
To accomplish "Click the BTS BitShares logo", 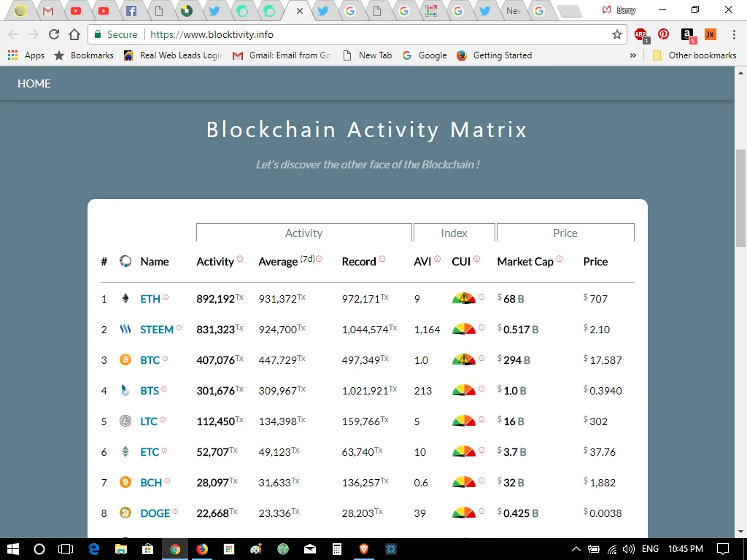I will pos(125,391).
